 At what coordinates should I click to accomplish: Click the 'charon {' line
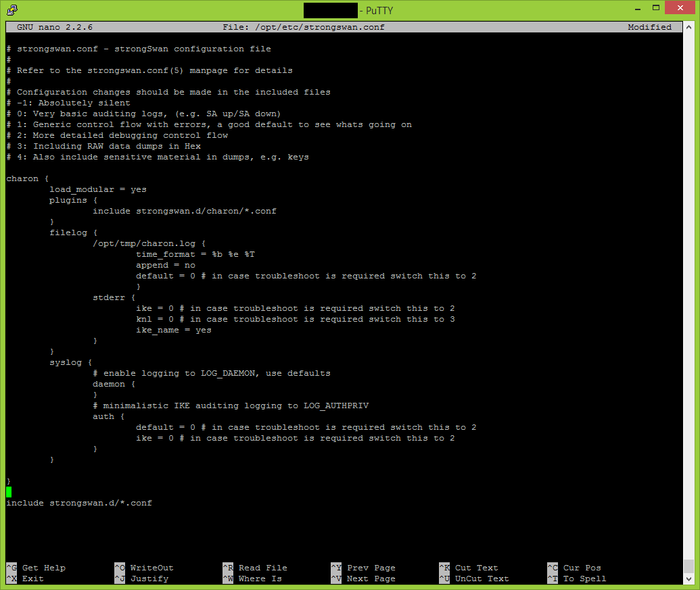27,178
